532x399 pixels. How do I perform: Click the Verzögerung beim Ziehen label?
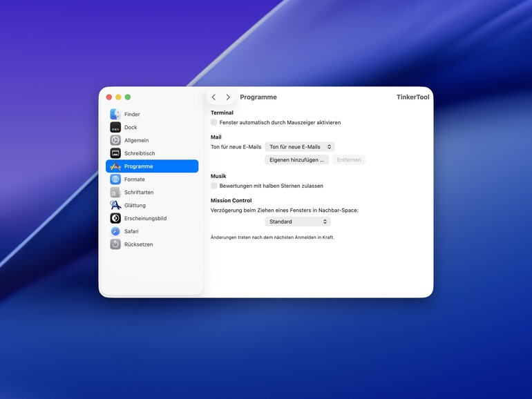point(285,210)
